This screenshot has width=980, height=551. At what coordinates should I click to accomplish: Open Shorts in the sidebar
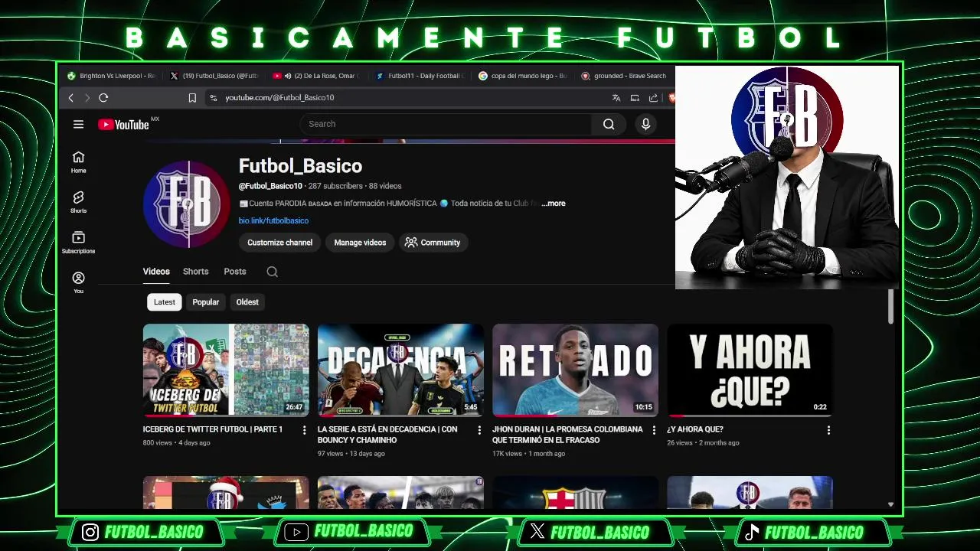coord(78,202)
